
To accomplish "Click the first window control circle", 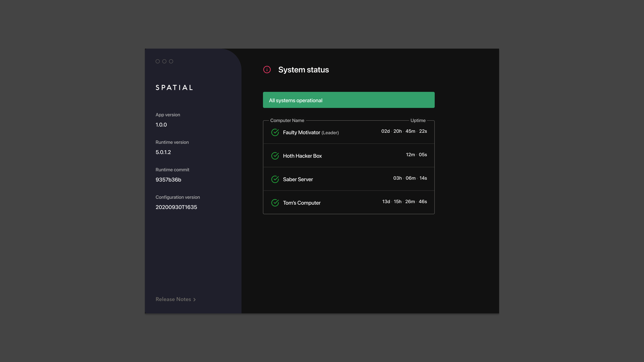I will 157,61.
